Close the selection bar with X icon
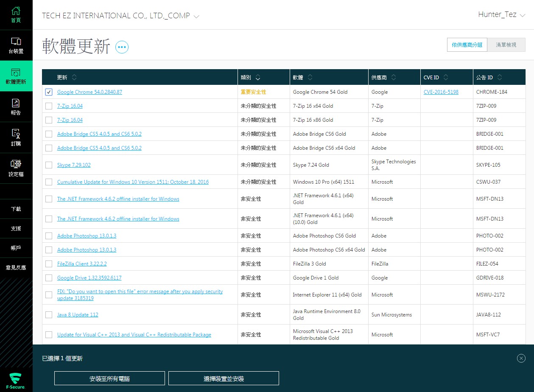This screenshot has height=392, width=534. pyautogui.click(x=521, y=358)
